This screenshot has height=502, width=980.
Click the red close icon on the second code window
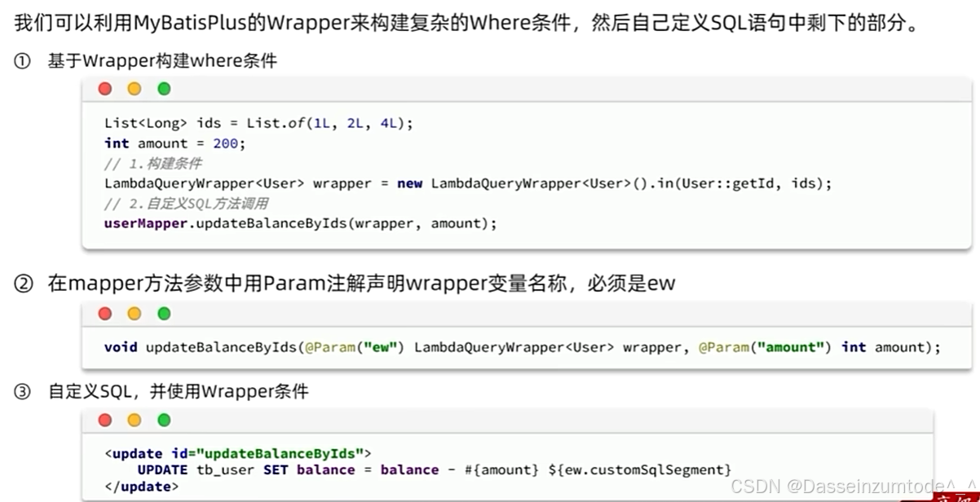tap(104, 313)
